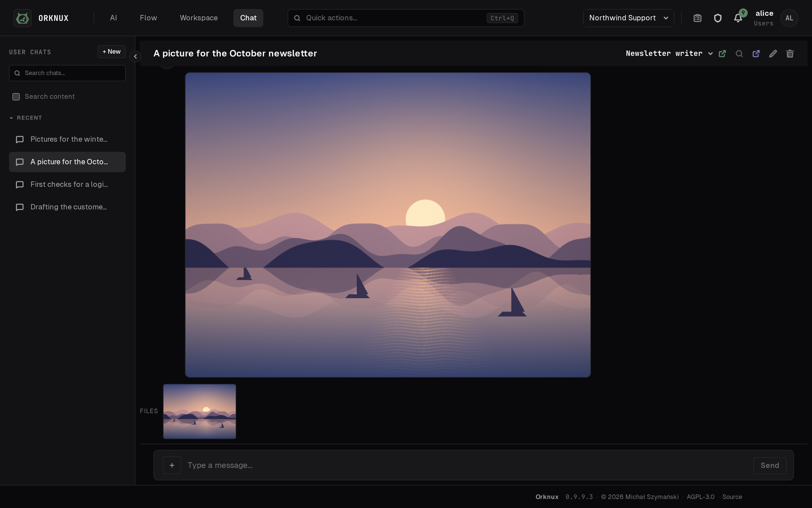Open notifications bell with 9 badge
Screen dimensions: 812x508
(738, 18)
